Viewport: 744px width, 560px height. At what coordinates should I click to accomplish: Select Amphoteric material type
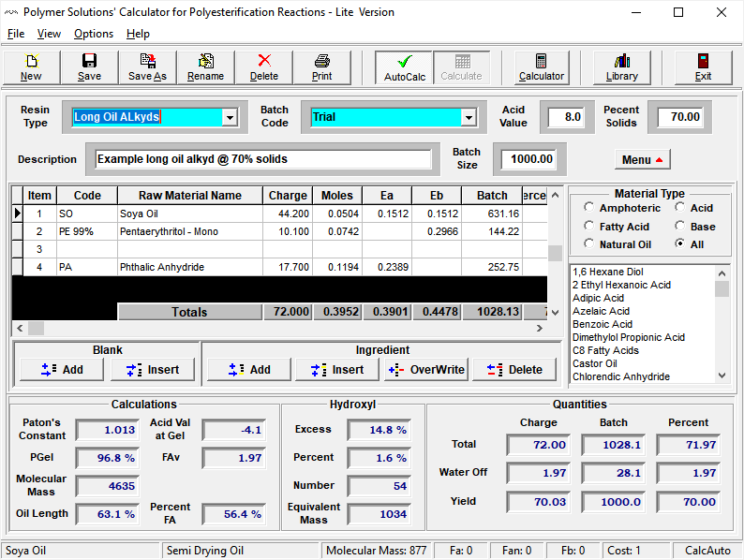pos(588,208)
